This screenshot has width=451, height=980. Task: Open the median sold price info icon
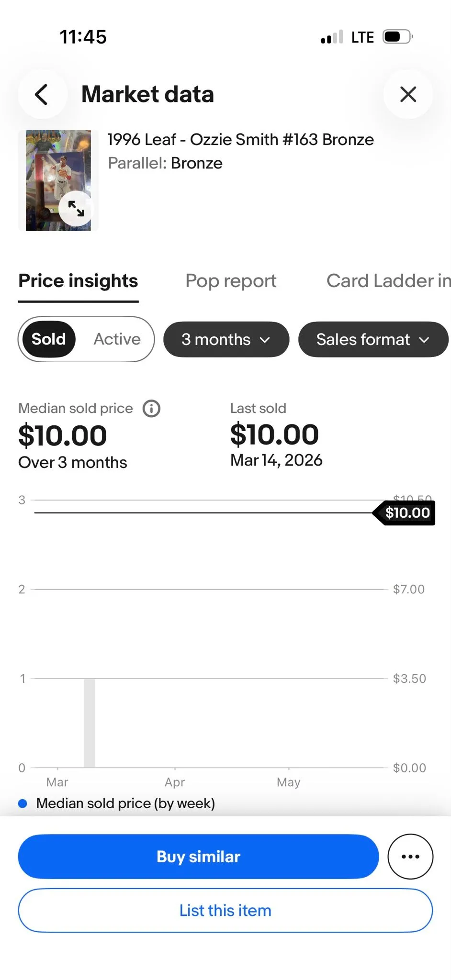tap(152, 409)
